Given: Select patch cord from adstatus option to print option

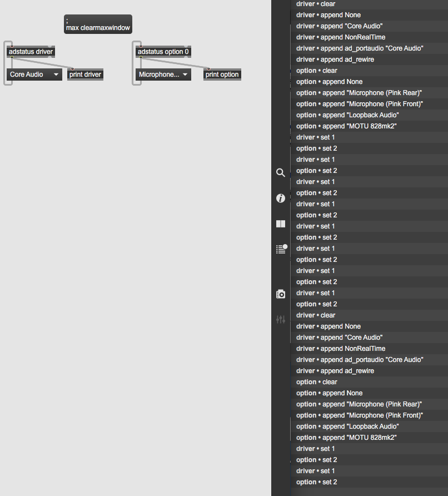Looking at the screenshot, I should point(175,63).
